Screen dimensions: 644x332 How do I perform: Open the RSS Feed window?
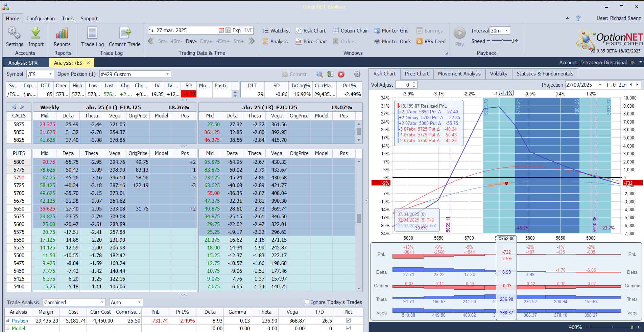431,42
